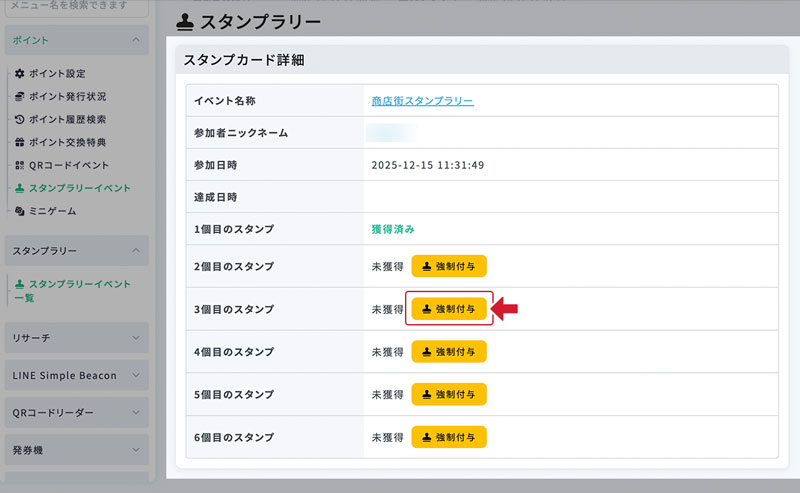Click the dice icon beside ミニゲーム

[x=20, y=211]
